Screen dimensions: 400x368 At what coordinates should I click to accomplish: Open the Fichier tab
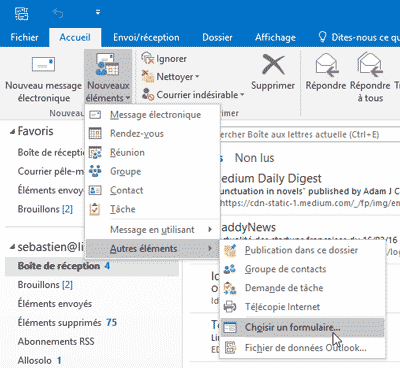coord(24,37)
